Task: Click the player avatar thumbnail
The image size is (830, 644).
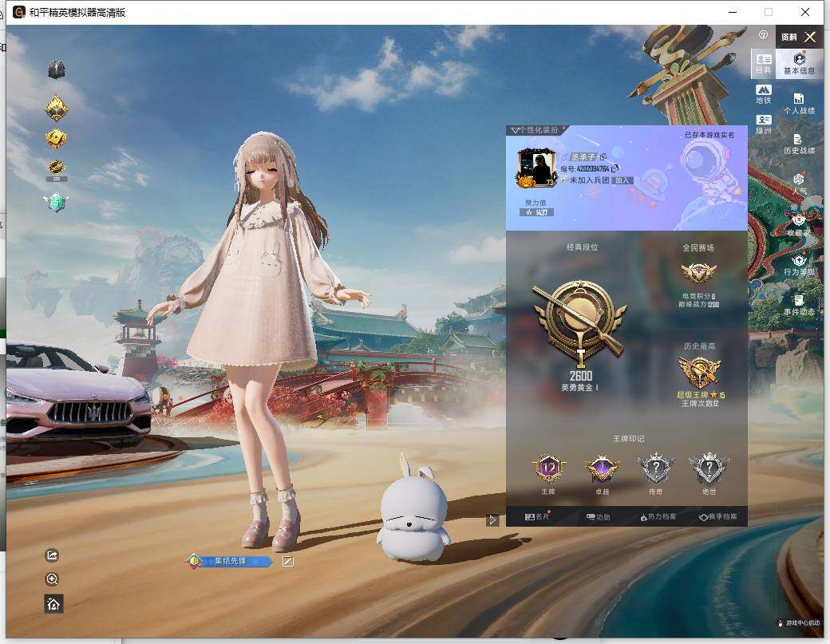Action: (x=537, y=168)
